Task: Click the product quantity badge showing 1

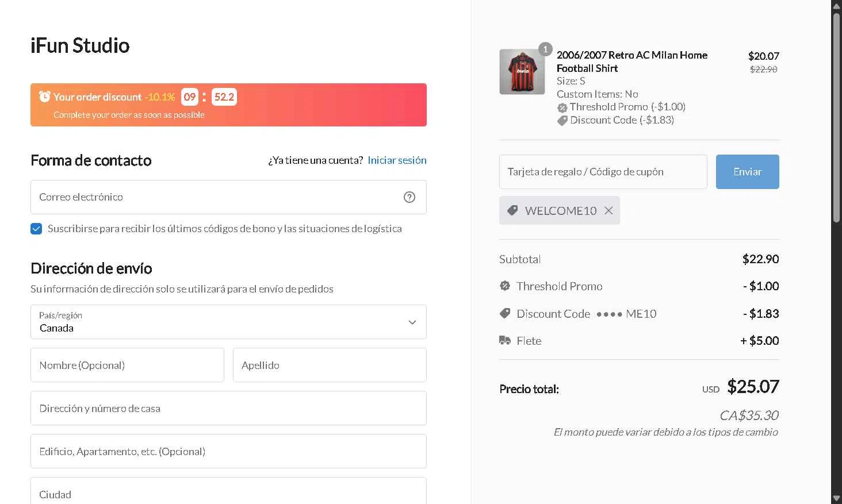Action: click(545, 49)
